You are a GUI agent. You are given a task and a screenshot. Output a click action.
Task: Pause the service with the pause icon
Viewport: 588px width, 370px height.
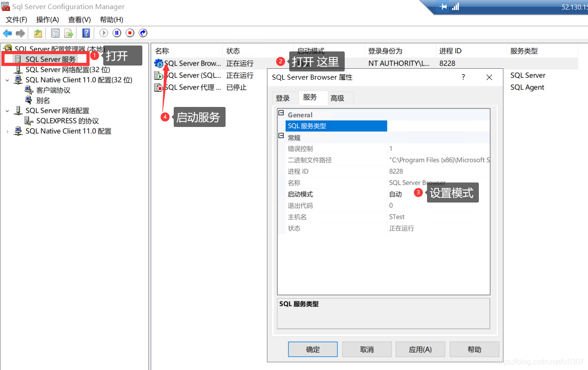(117, 33)
